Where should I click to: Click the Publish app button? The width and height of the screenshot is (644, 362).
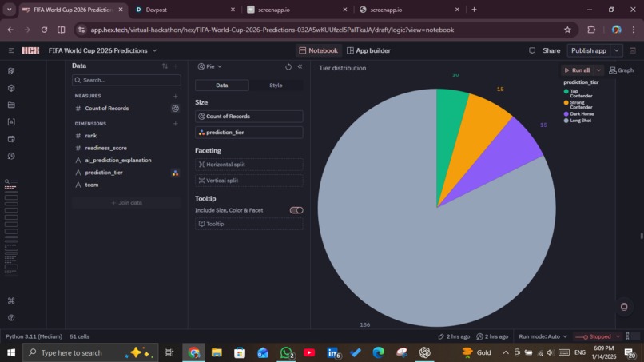589,50
